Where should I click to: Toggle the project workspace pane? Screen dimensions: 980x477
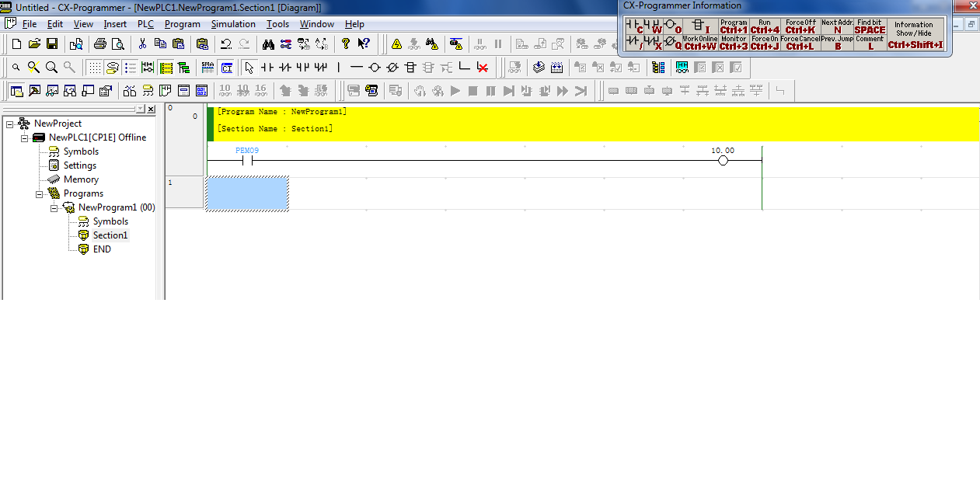(x=16, y=91)
